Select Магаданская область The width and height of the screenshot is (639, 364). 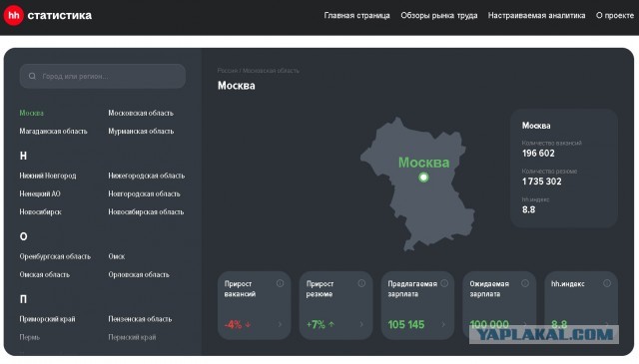pyautogui.click(x=53, y=131)
